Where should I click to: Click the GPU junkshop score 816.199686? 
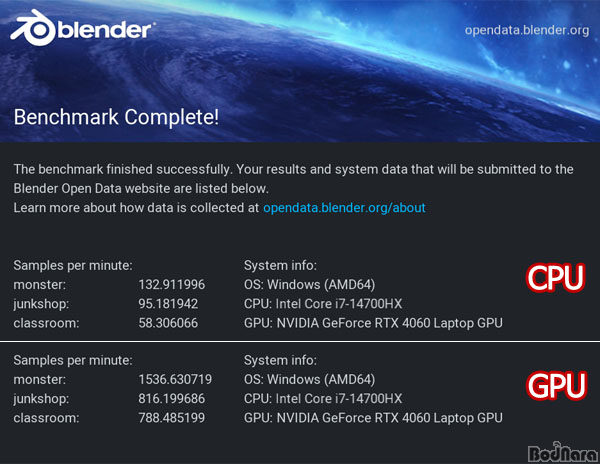click(171, 399)
